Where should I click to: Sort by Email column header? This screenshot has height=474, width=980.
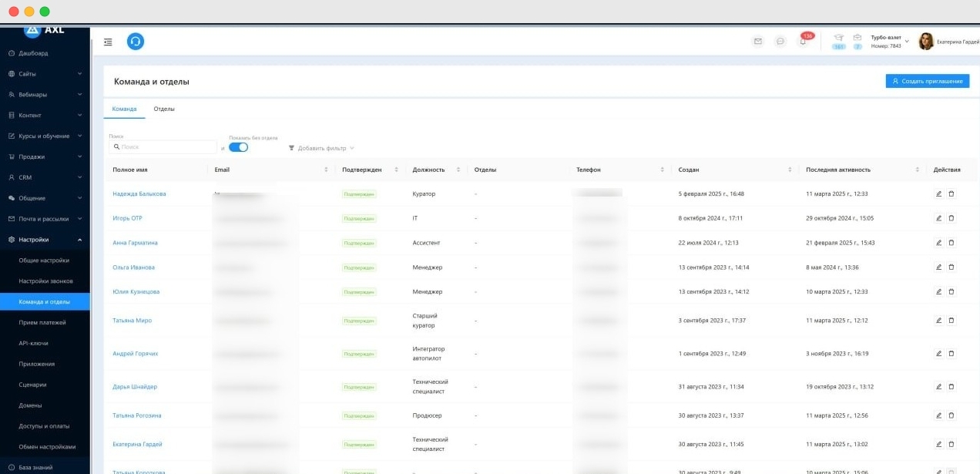271,170
